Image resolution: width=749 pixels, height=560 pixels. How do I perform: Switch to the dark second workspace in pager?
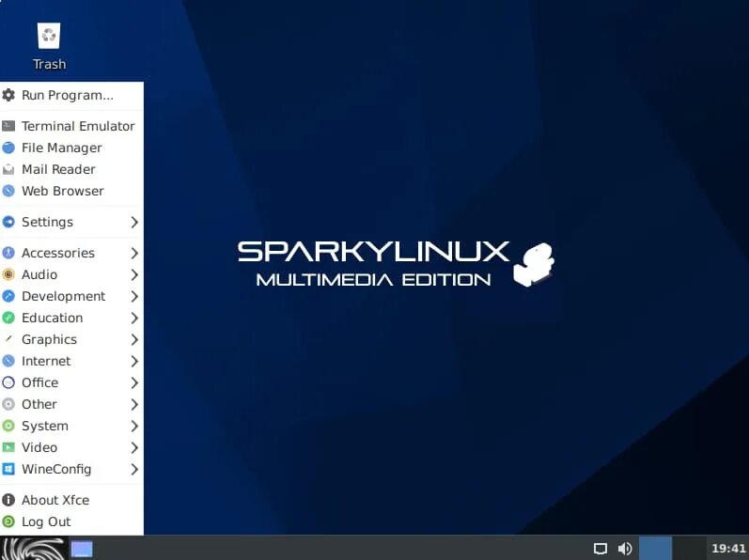[x=688, y=549]
